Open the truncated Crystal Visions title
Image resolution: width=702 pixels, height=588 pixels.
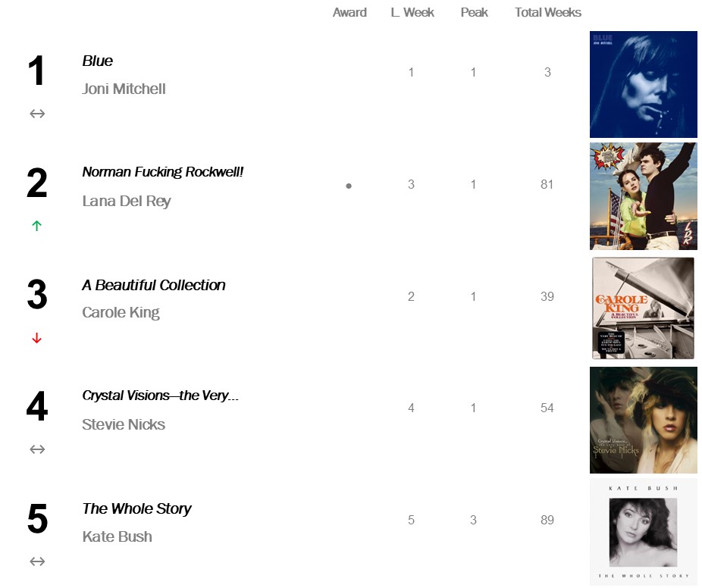point(161,396)
